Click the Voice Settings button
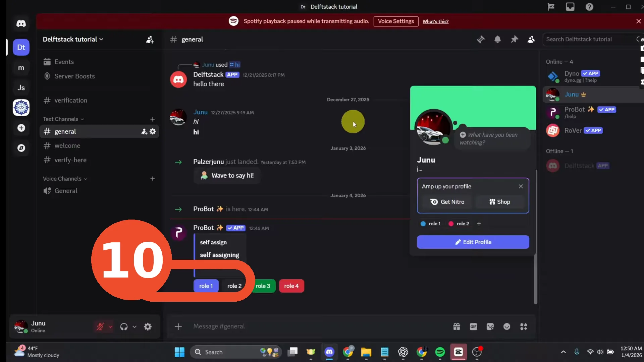 (x=396, y=21)
